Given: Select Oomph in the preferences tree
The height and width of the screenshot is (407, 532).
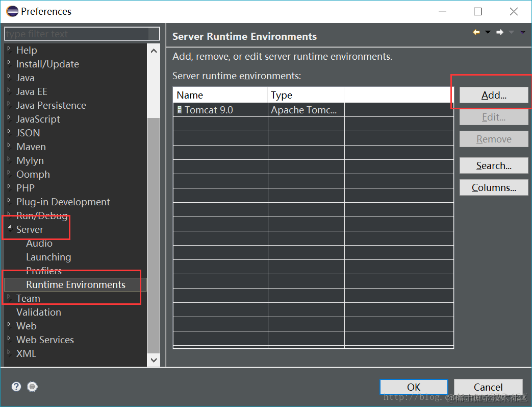Looking at the screenshot, I should tap(33, 174).
